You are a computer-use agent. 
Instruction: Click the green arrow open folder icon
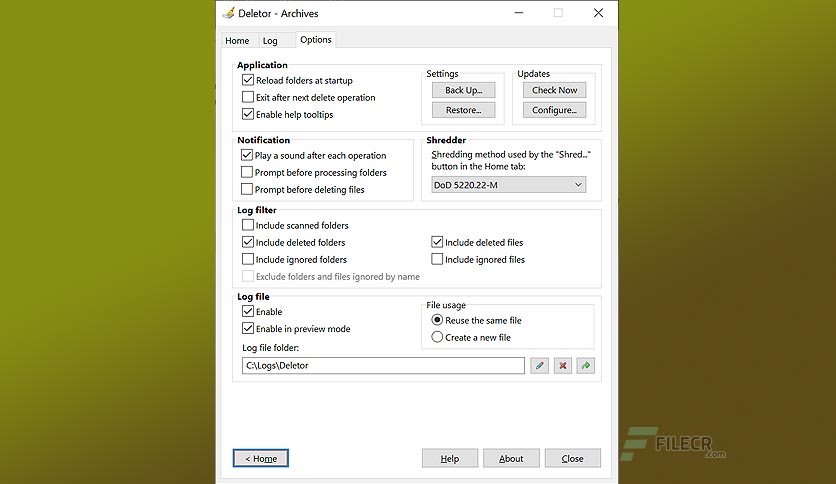click(585, 366)
